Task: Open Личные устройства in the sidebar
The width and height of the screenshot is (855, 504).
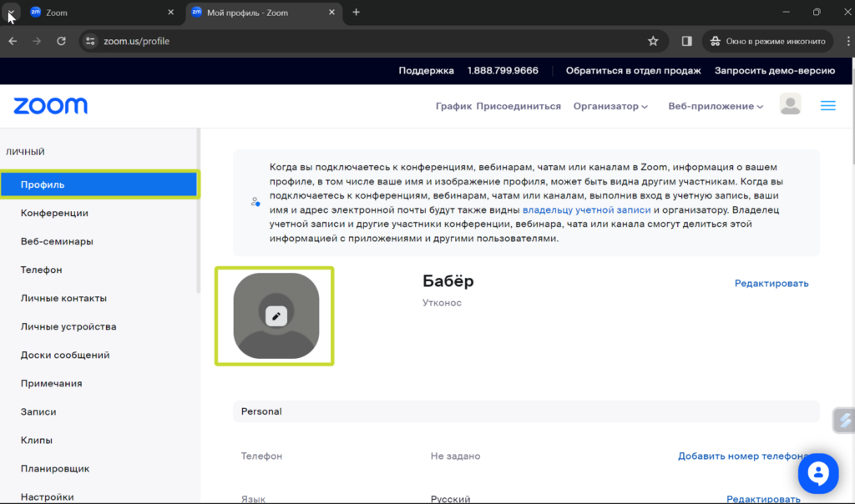Action: click(x=68, y=326)
